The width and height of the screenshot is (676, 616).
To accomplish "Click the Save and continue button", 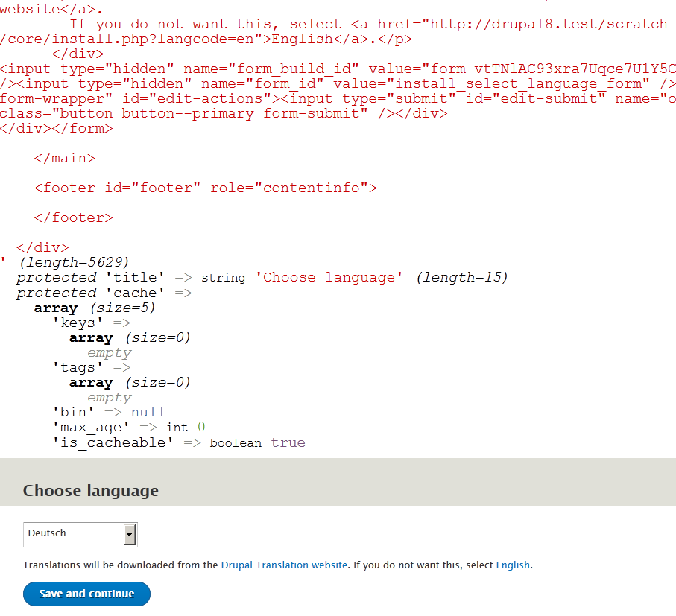I will [86, 594].
